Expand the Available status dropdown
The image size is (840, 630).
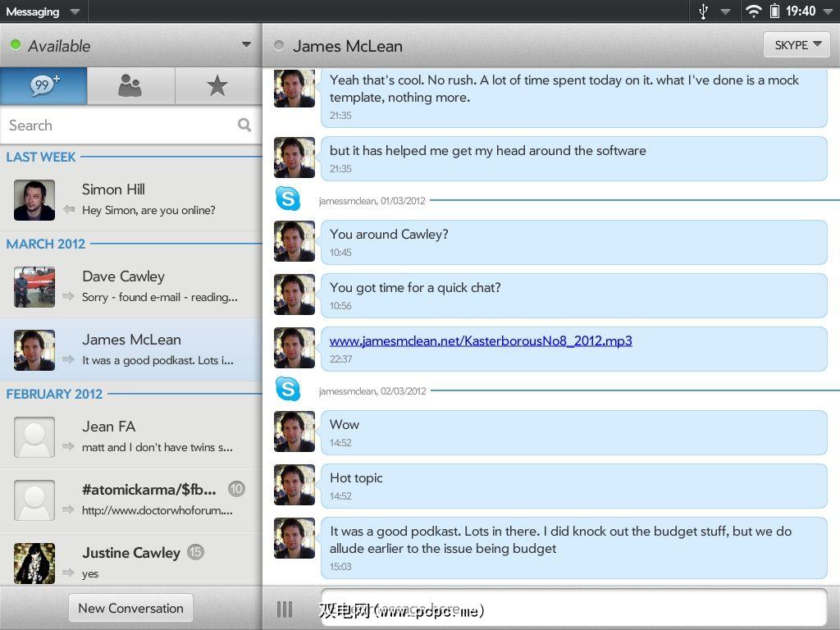click(x=246, y=45)
